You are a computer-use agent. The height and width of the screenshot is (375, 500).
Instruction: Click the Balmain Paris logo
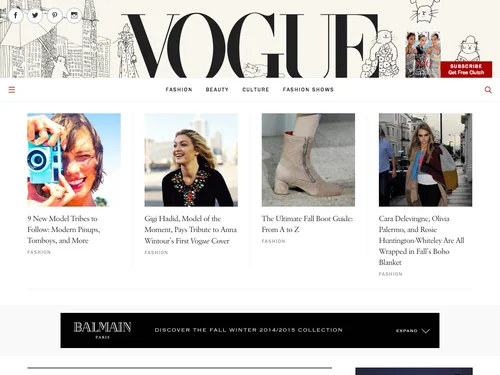pyautogui.click(x=102, y=330)
